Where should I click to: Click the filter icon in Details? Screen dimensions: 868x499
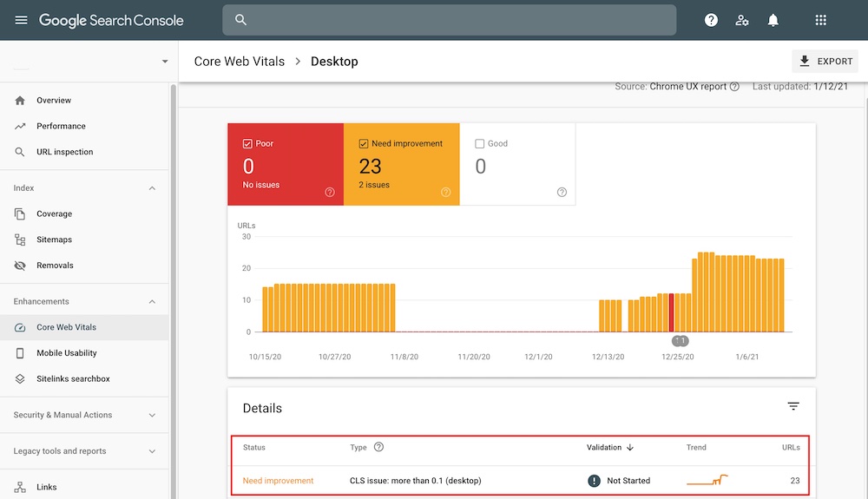[792, 406]
